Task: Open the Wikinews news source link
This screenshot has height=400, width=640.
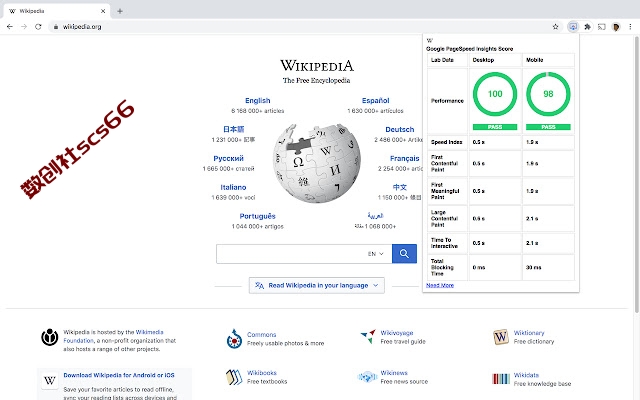Action: (x=394, y=373)
